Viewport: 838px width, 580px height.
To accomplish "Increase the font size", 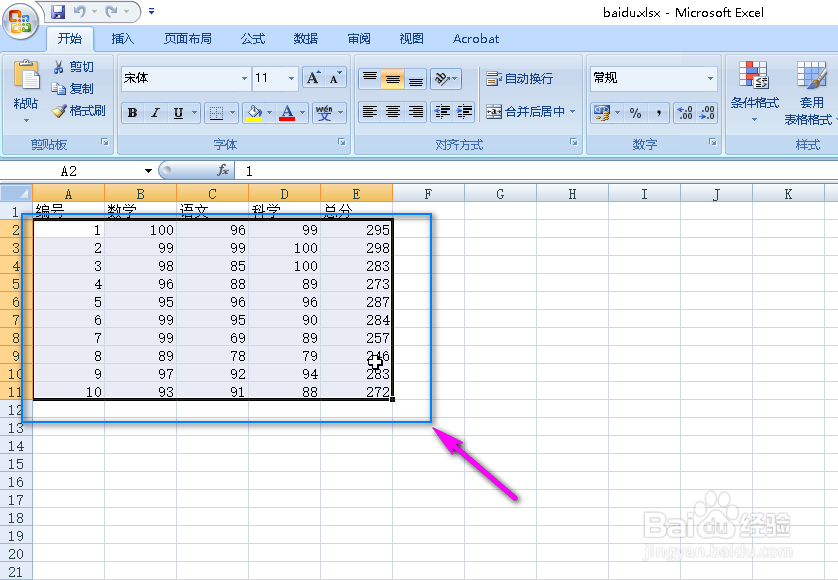I will pos(314,78).
